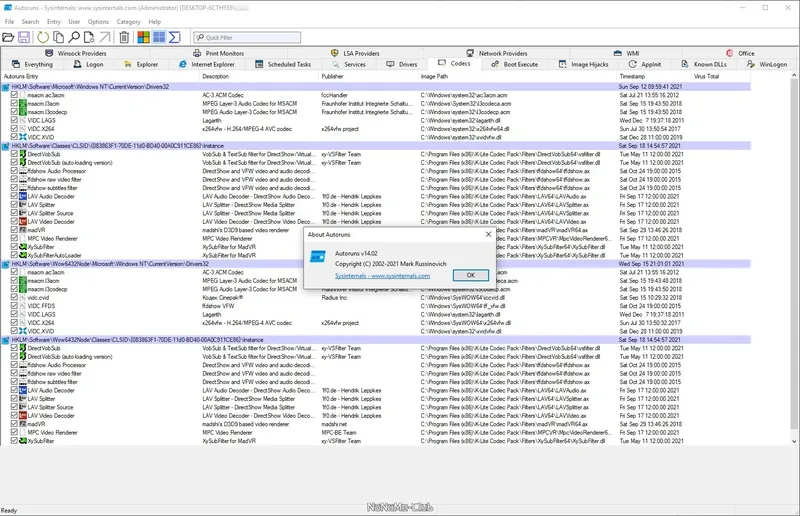Click the first madVR entry icon
This screenshot has height=516, width=800.
pos(23,230)
